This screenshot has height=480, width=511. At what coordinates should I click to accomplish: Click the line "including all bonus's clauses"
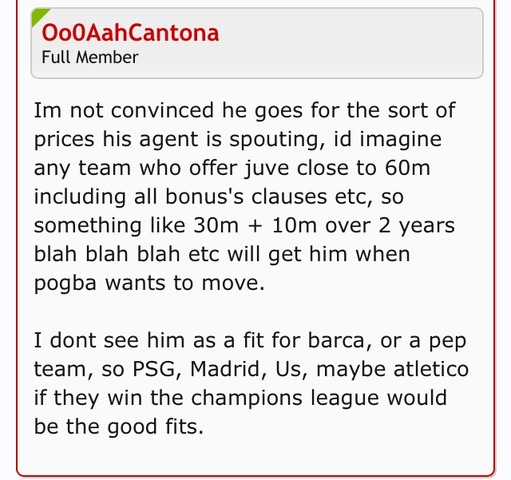(219, 197)
